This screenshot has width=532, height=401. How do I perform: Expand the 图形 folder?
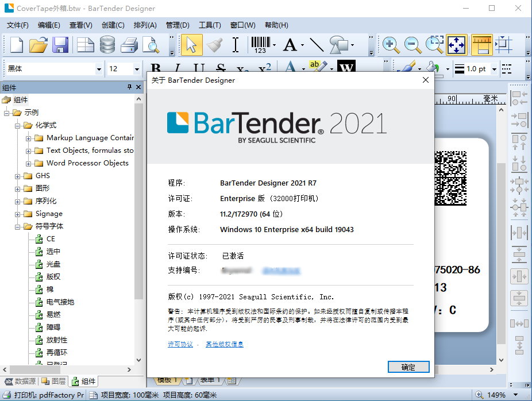(18, 189)
